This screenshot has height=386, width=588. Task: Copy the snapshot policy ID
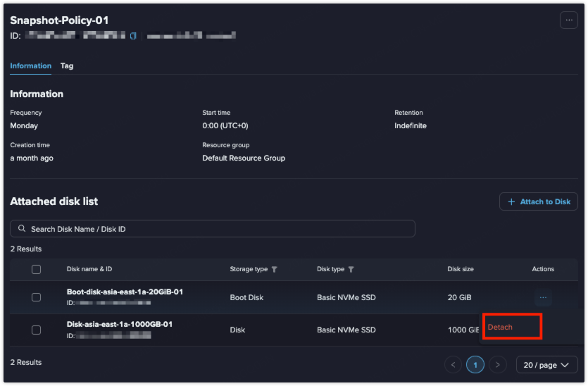[133, 35]
